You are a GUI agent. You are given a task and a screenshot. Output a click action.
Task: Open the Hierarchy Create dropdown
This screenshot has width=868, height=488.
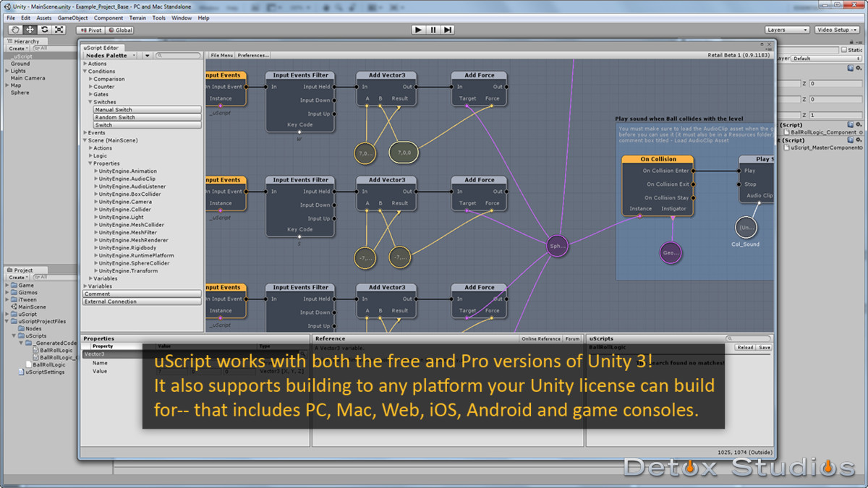tap(17, 48)
